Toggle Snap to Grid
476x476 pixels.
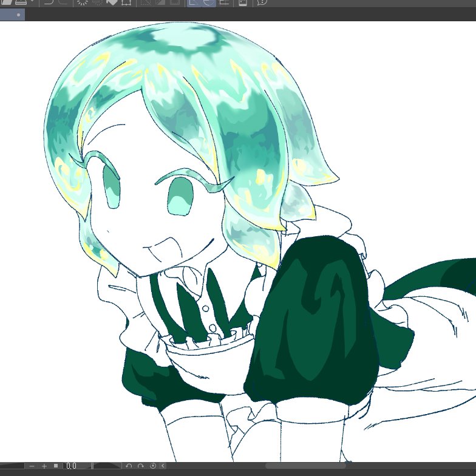point(224,2)
